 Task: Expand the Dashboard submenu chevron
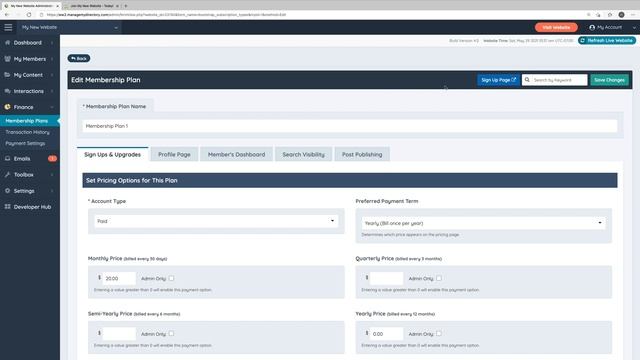(x=52, y=43)
